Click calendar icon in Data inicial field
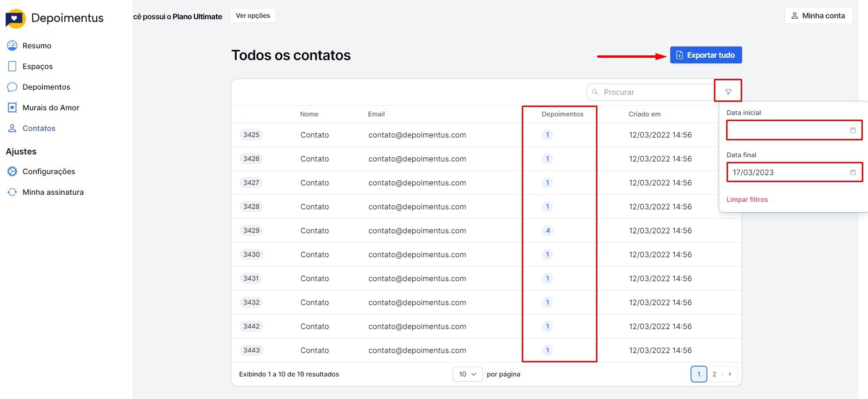 click(852, 130)
